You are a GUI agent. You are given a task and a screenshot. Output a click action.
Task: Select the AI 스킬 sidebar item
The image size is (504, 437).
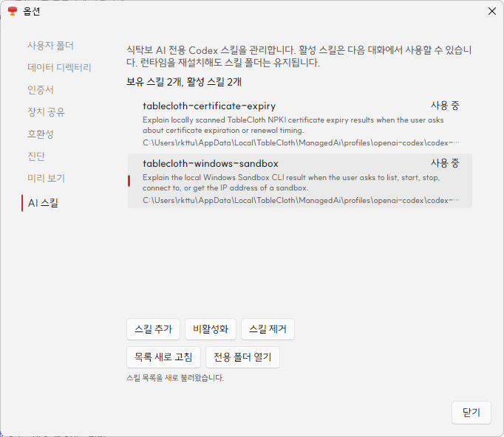click(x=43, y=203)
